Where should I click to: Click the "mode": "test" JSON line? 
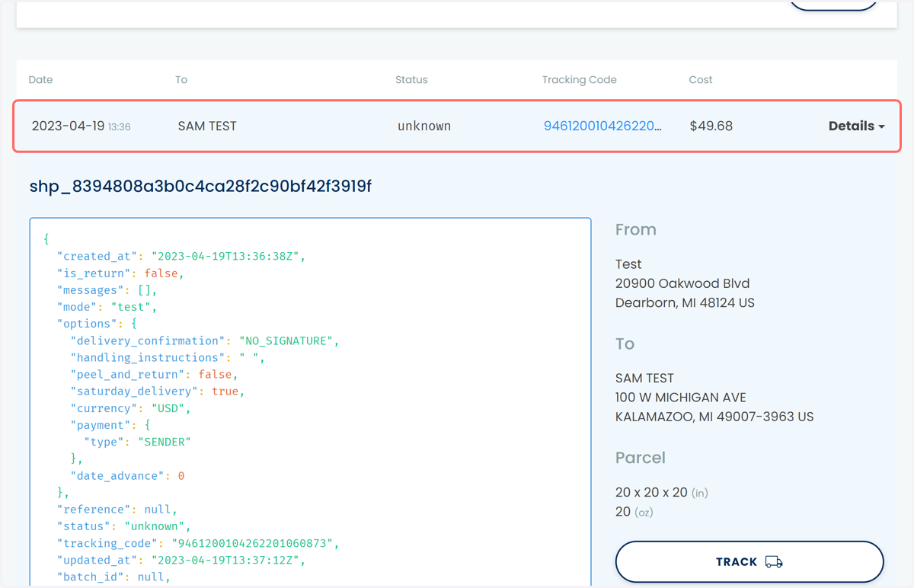(x=107, y=307)
